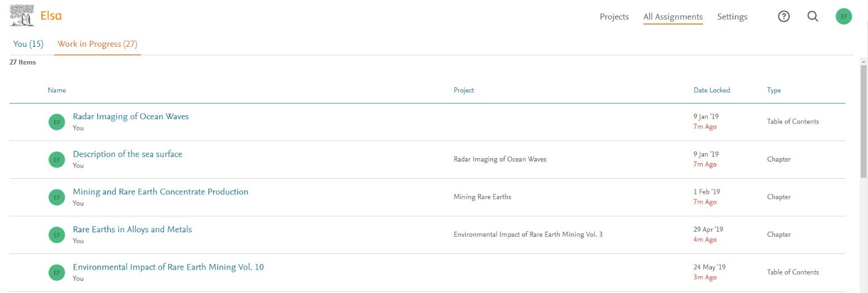Sort by the Name column header

click(57, 90)
